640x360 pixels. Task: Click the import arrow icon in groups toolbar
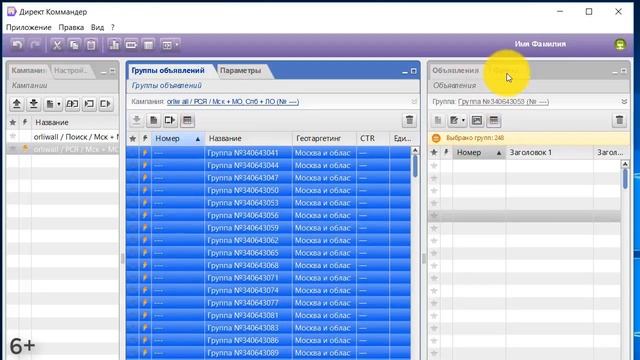pos(170,120)
